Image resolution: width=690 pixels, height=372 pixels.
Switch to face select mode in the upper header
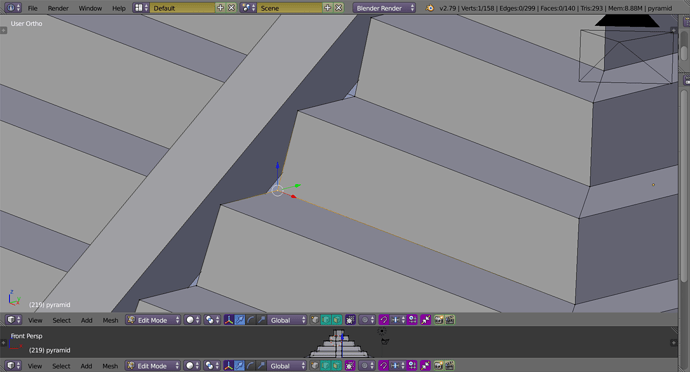pos(337,320)
